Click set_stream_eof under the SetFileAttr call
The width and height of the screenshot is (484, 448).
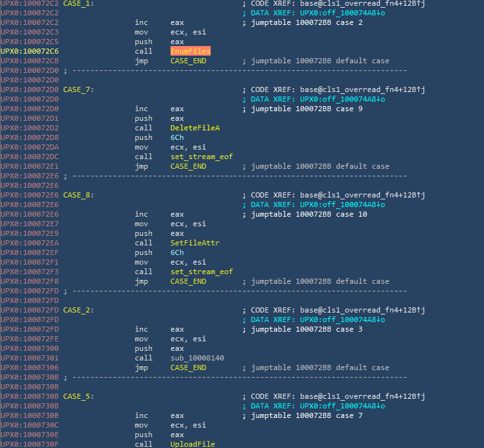click(x=201, y=272)
